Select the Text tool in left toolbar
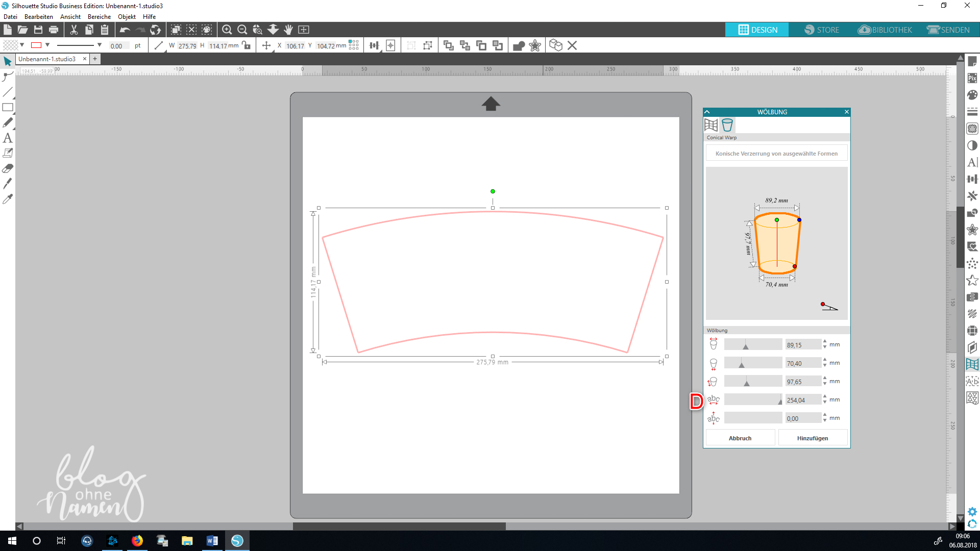The image size is (980, 551). [x=7, y=138]
